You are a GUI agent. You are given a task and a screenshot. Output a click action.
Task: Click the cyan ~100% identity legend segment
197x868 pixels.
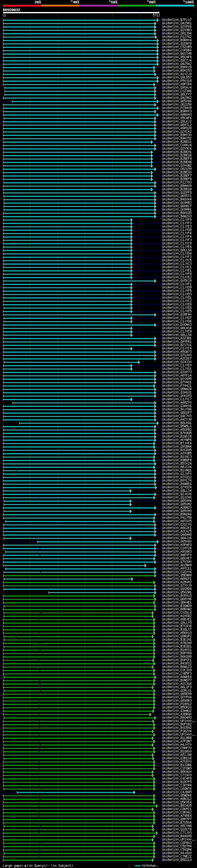[x=175, y=6]
